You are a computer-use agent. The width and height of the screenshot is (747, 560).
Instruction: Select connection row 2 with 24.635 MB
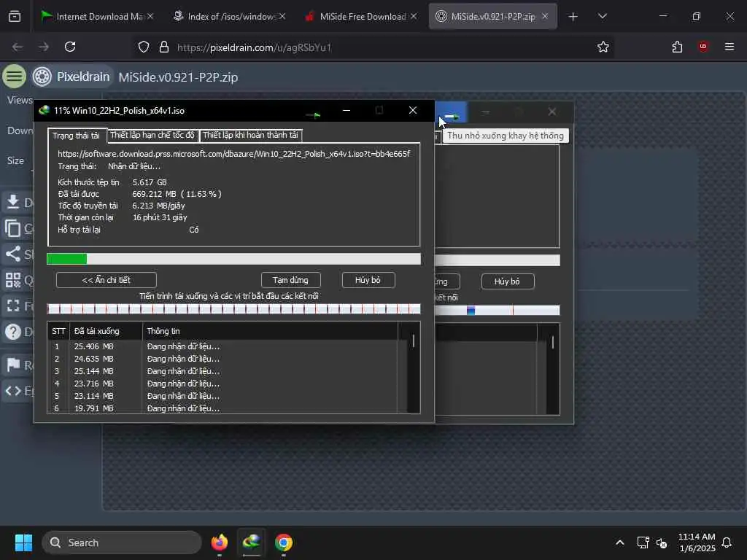(x=222, y=359)
